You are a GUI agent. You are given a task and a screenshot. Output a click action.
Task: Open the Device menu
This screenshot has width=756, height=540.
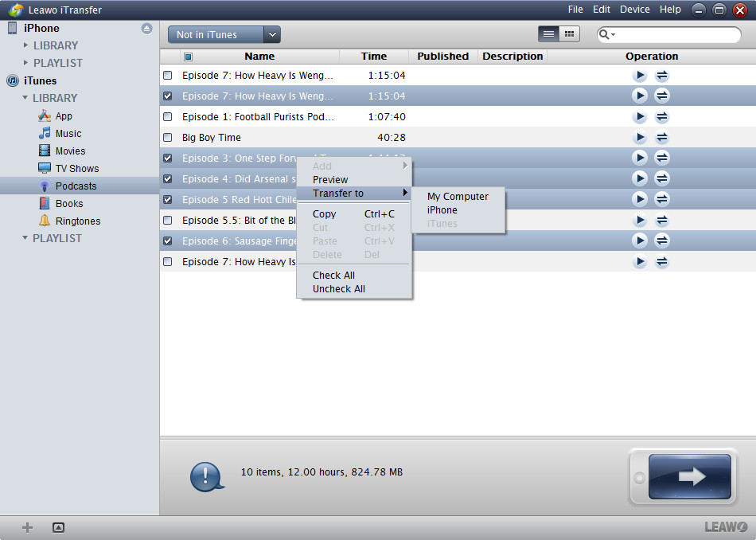634,10
